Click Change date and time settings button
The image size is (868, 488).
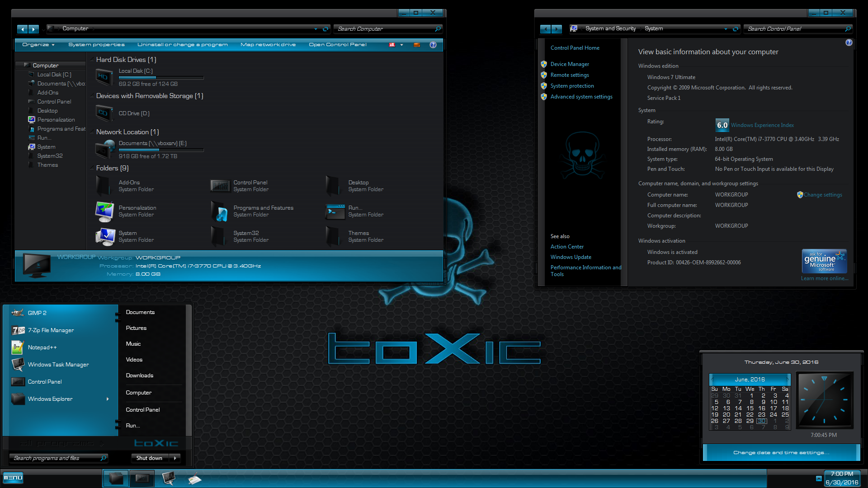coord(781,452)
